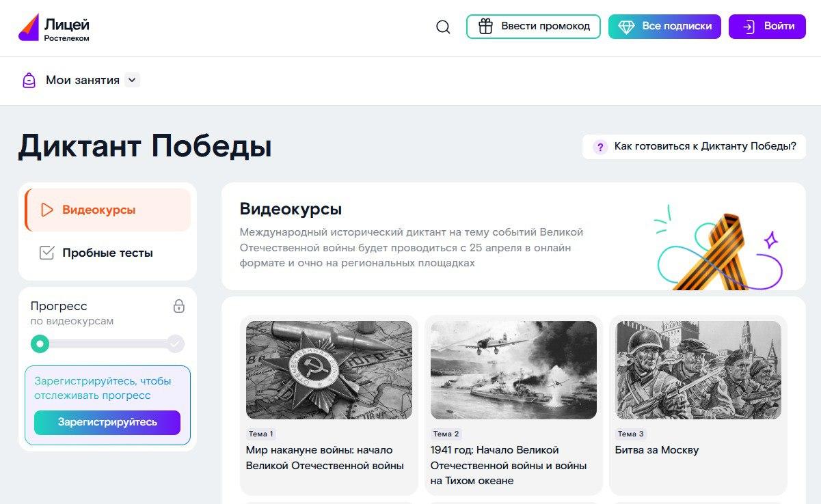Switch to the Пробные тесты section
Screen dimensions: 821x504
107,252
